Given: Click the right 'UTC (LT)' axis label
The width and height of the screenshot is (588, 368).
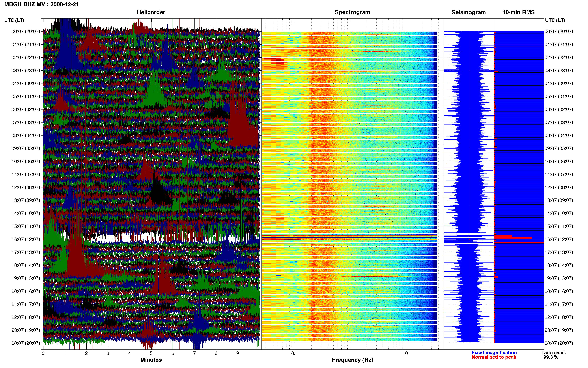Looking at the screenshot, I should tap(555, 20).
